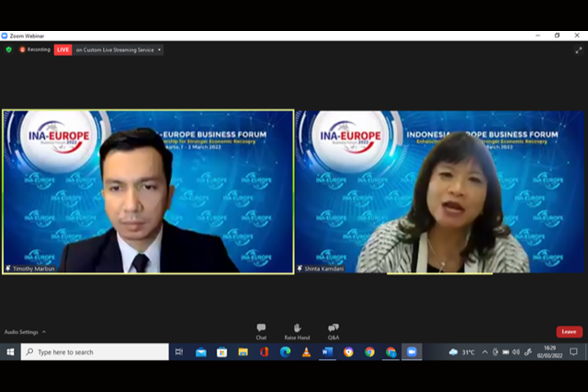Click the green encryption shield icon
This screenshot has height=392, width=588.
(9, 49)
